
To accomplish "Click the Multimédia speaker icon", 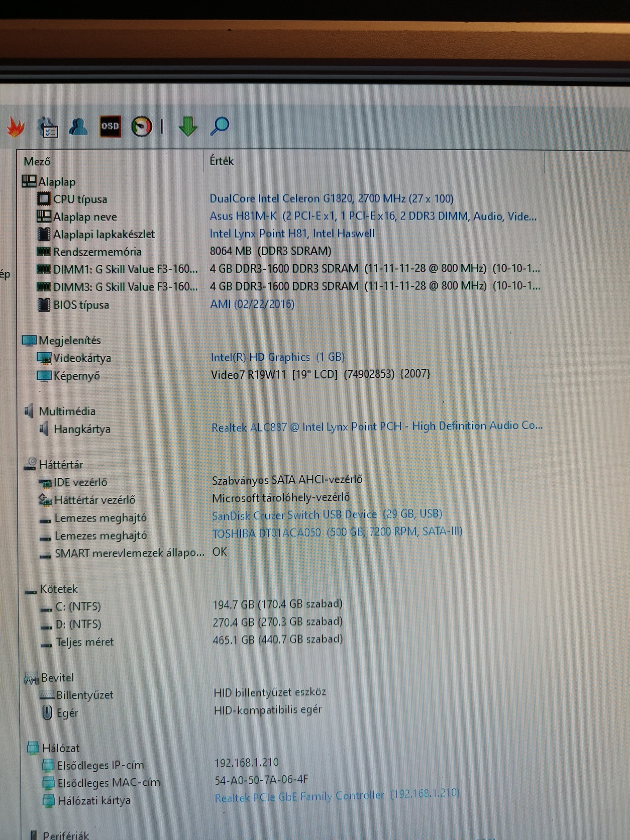I will click(x=30, y=411).
